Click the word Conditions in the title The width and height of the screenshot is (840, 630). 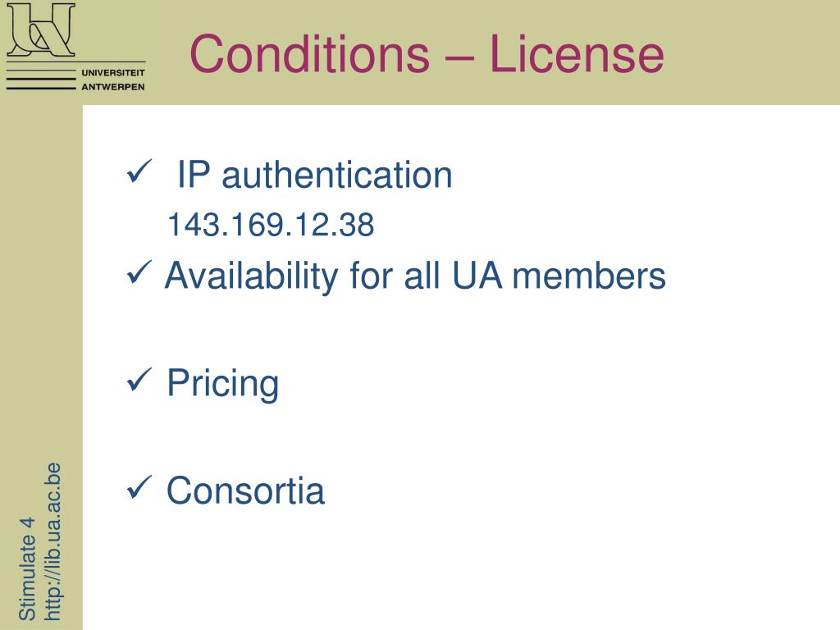tap(309, 53)
